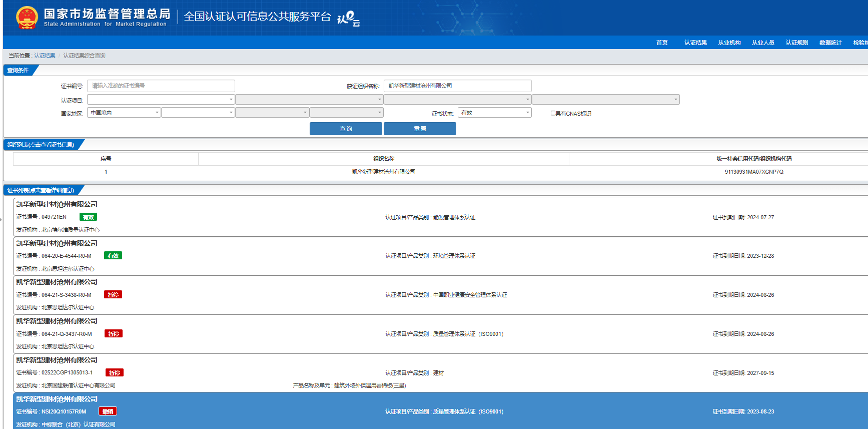Click the 组织列表 section header
Screen dimensions: 868x429
pos(41,145)
